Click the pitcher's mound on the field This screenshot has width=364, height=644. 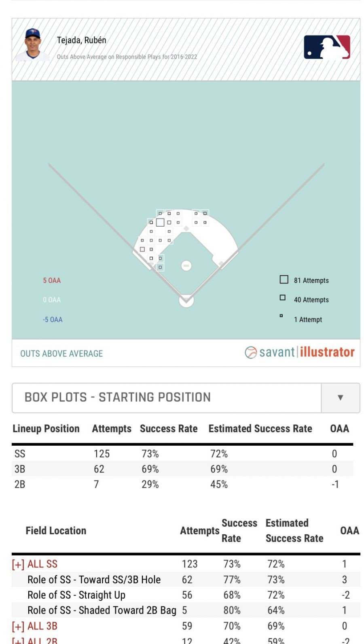pyautogui.click(x=186, y=266)
